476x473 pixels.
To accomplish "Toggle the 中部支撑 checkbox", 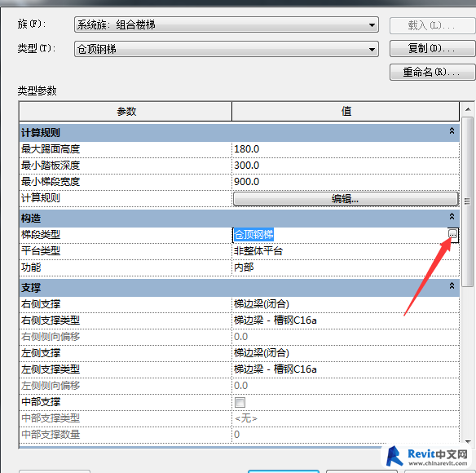I will click(240, 402).
